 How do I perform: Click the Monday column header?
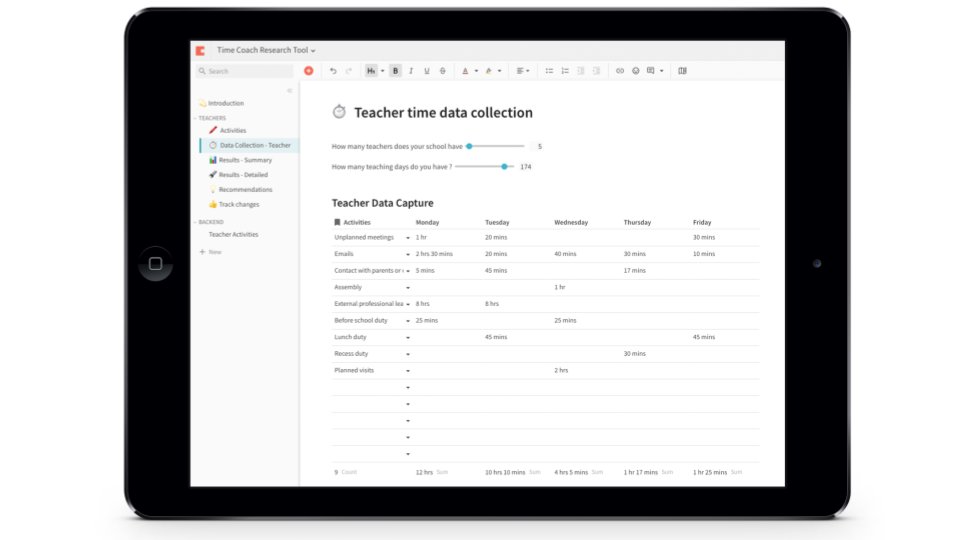[427, 222]
